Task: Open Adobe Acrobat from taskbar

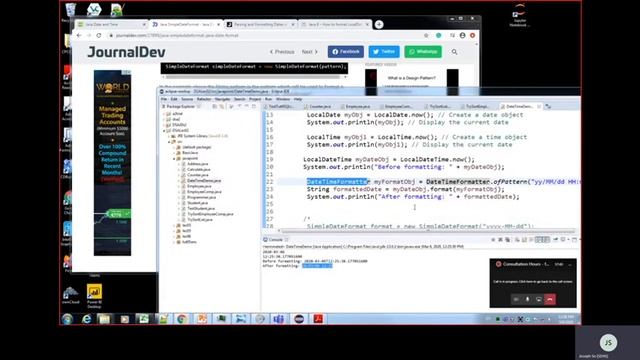Action: coord(318,319)
